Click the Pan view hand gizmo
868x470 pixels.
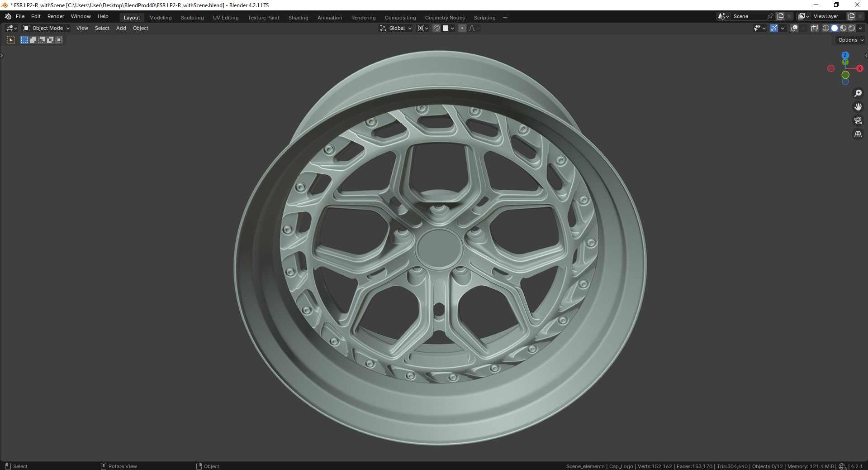click(858, 107)
